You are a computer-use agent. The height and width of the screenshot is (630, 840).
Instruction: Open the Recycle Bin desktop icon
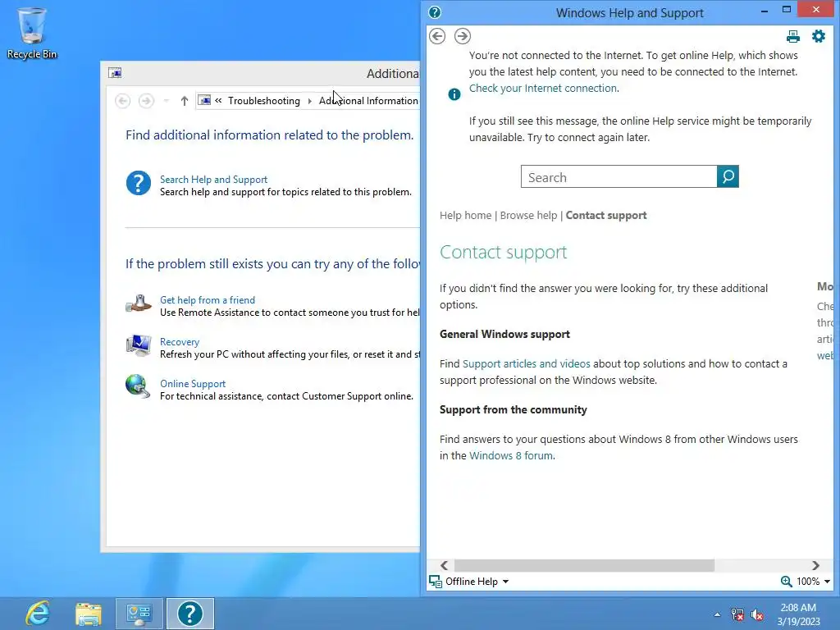(x=32, y=33)
